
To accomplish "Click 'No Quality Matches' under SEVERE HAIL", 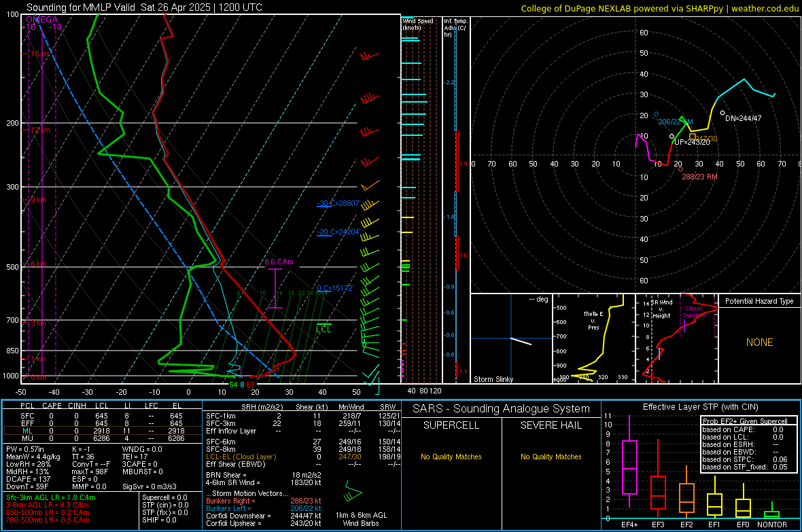I will click(551, 457).
